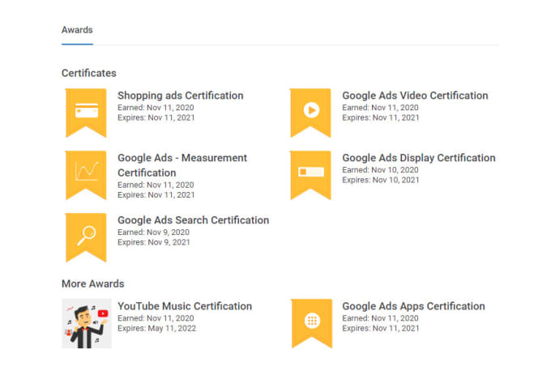Select Shopping ads 'Earned: Nov 11, 2020' text

156,108
